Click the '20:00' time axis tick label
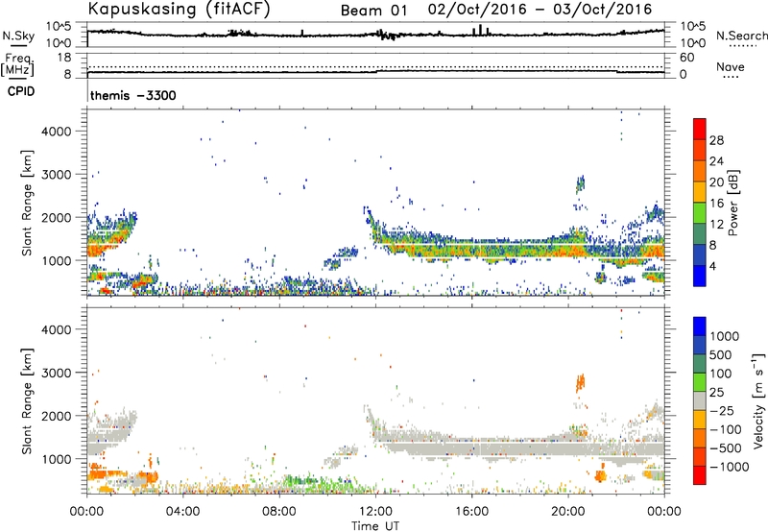Viewport: 768px width, 532px height. [567, 512]
